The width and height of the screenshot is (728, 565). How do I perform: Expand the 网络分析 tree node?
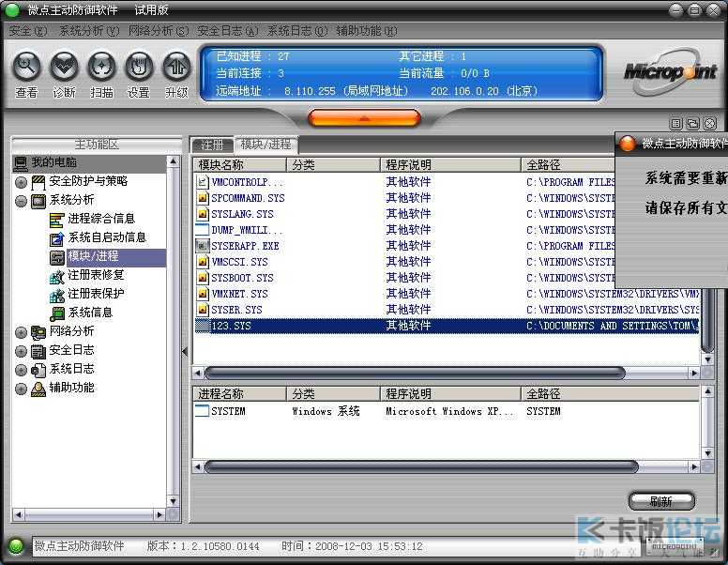click(x=21, y=332)
